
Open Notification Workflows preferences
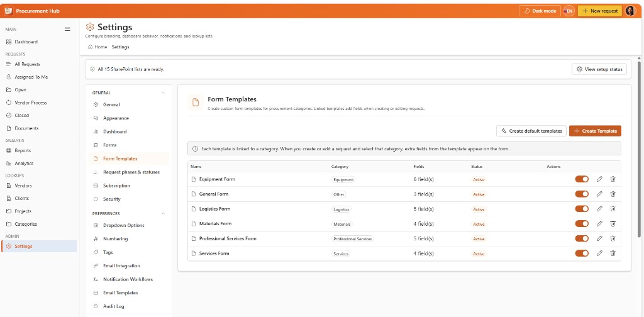[x=128, y=279]
